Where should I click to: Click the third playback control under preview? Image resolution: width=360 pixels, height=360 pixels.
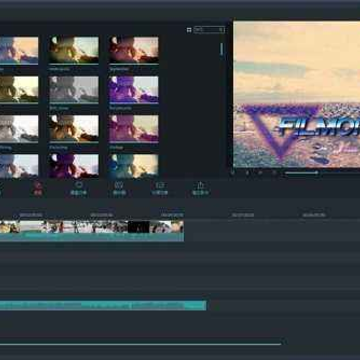260,172
